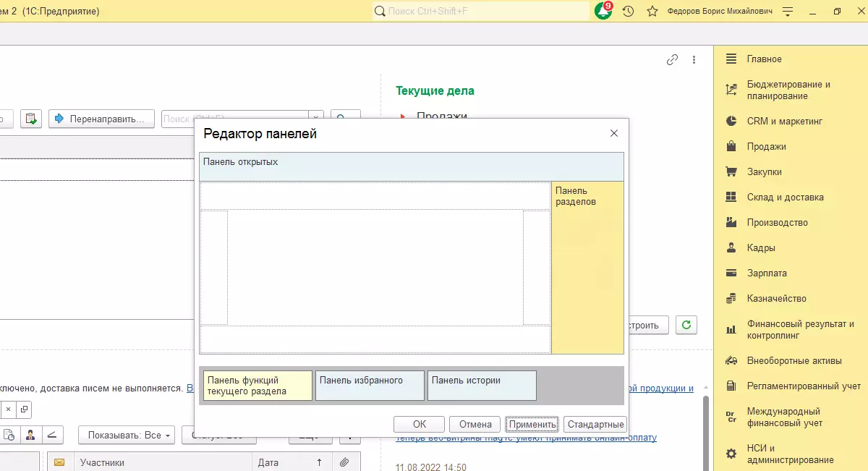868x471 pixels.
Task: Open the history clock icon in title bar
Action: point(629,12)
